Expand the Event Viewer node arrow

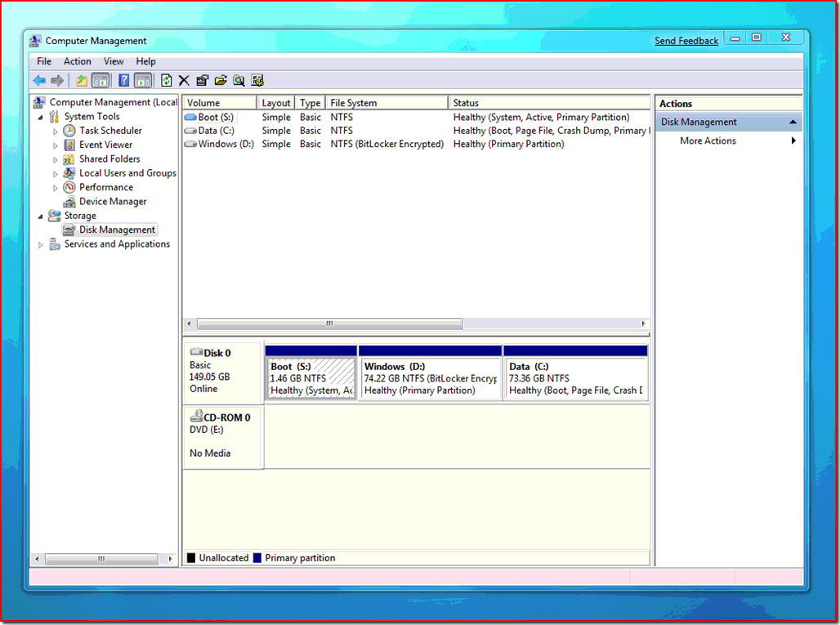tap(56, 145)
